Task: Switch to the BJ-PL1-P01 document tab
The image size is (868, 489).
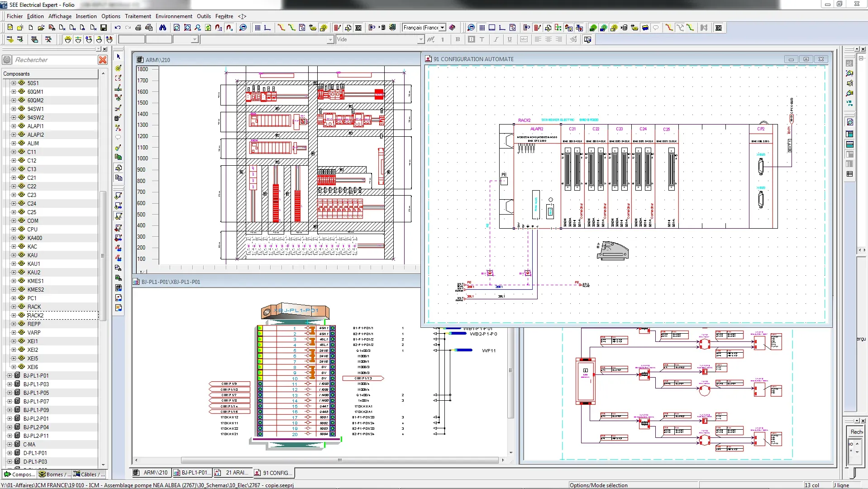Action: point(192,473)
